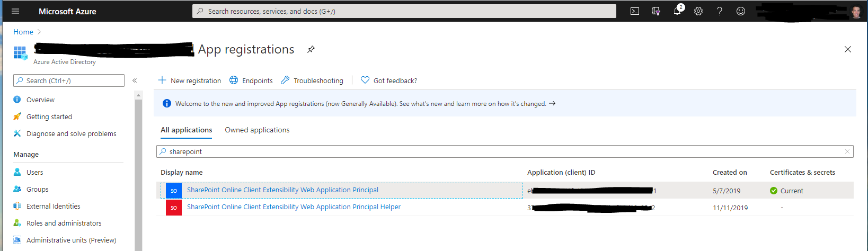Click the Users person icon
This screenshot has height=251, width=868.
(x=17, y=172)
